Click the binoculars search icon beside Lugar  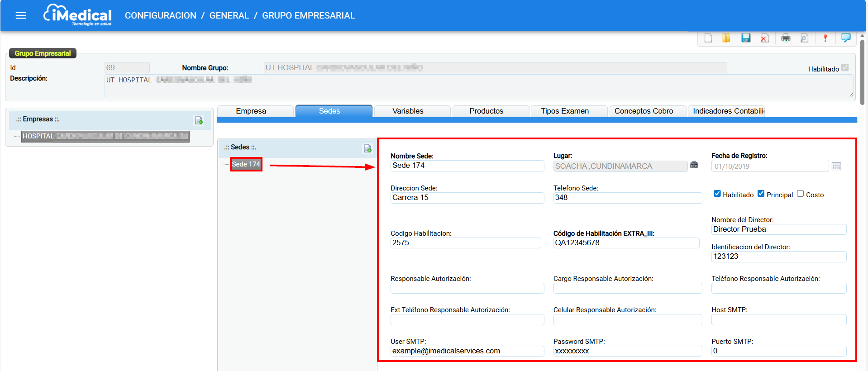[694, 165]
